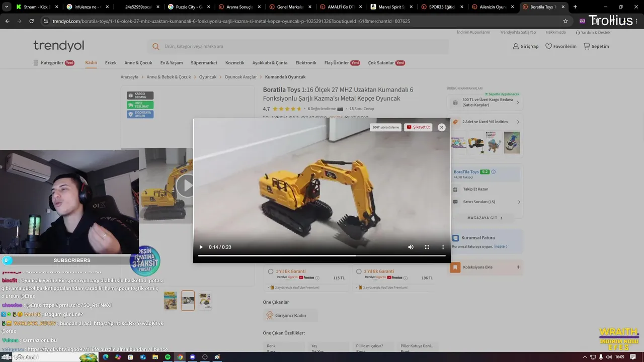
Task: Open the Erkek category
Action: tap(111, 63)
